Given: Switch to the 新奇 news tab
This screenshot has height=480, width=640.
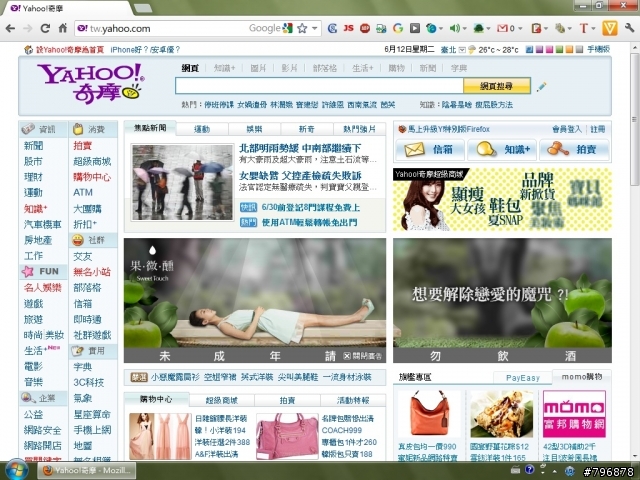Looking at the screenshot, I should (x=307, y=129).
